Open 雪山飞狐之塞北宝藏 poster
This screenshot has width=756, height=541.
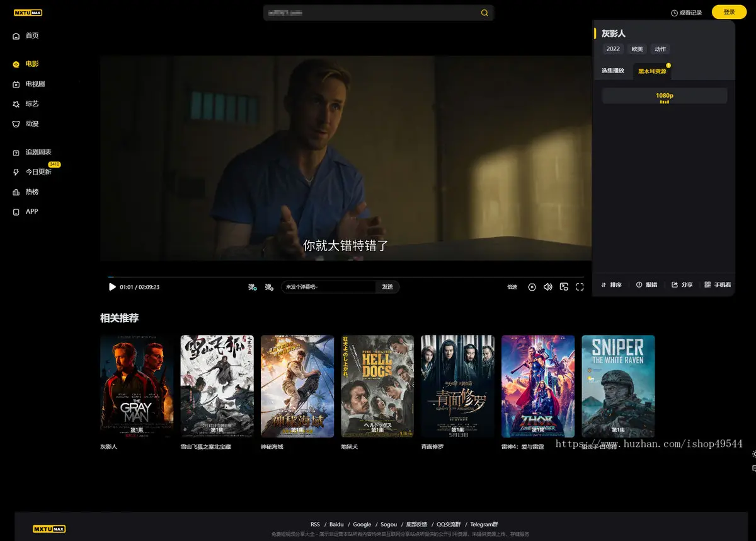coord(217,386)
